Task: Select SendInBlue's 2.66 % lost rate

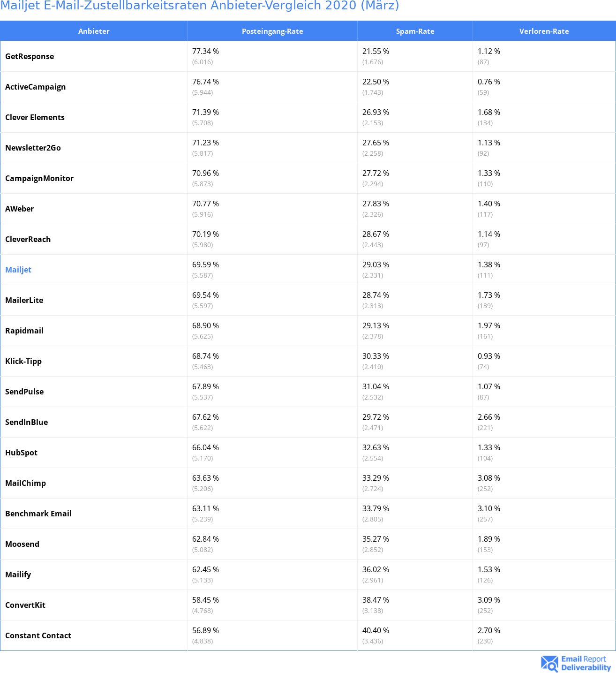Action: click(489, 417)
